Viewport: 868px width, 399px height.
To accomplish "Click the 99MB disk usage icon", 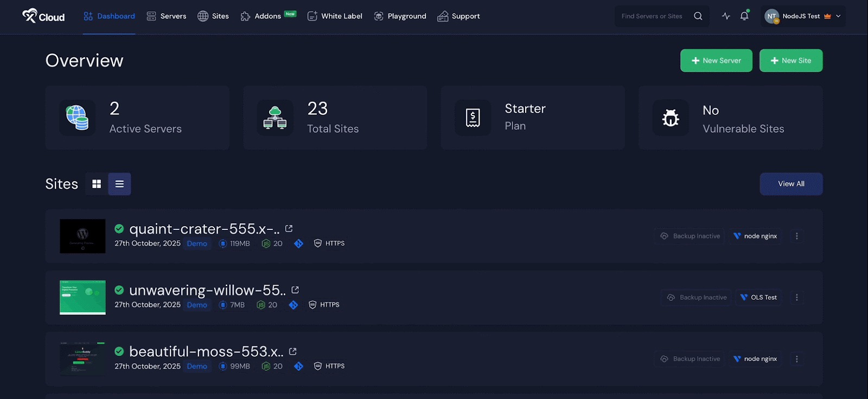I will 222,366.
